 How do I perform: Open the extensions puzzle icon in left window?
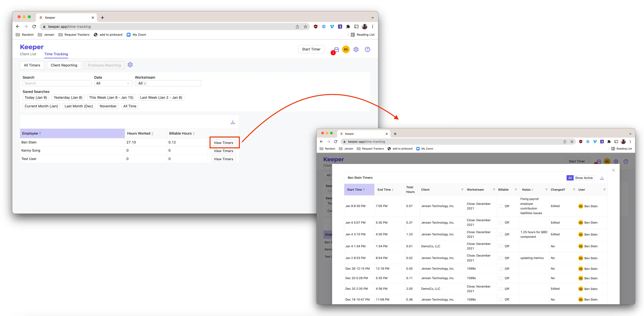click(348, 26)
